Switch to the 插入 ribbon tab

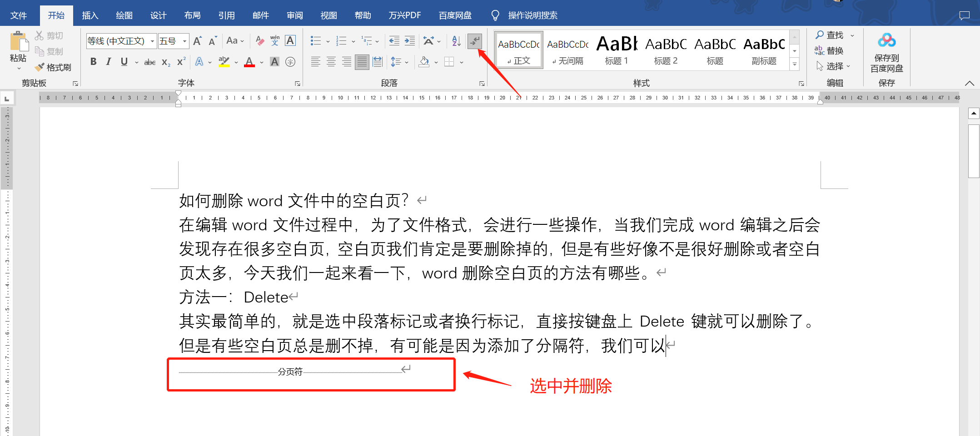click(x=90, y=15)
